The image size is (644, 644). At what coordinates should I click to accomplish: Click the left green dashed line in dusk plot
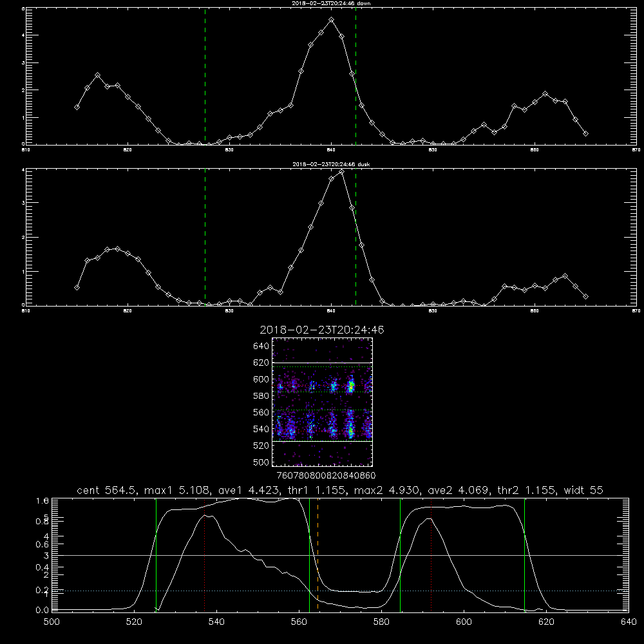[x=205, y=237]
